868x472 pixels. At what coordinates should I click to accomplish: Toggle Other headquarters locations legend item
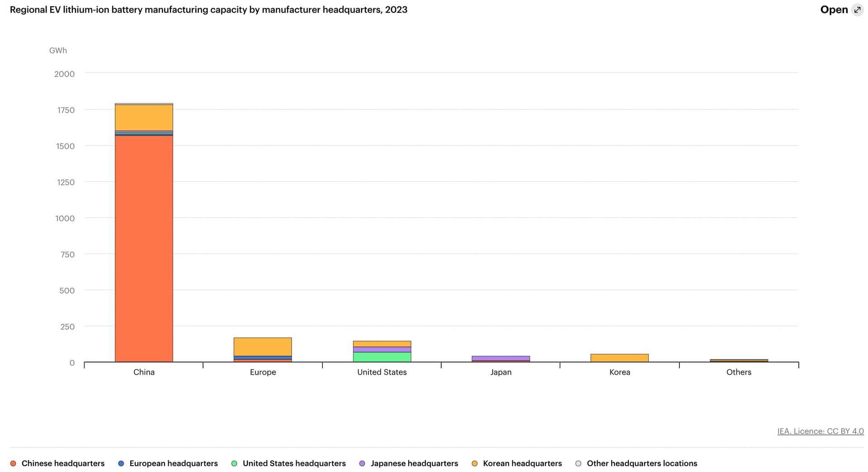click(642, 463)
